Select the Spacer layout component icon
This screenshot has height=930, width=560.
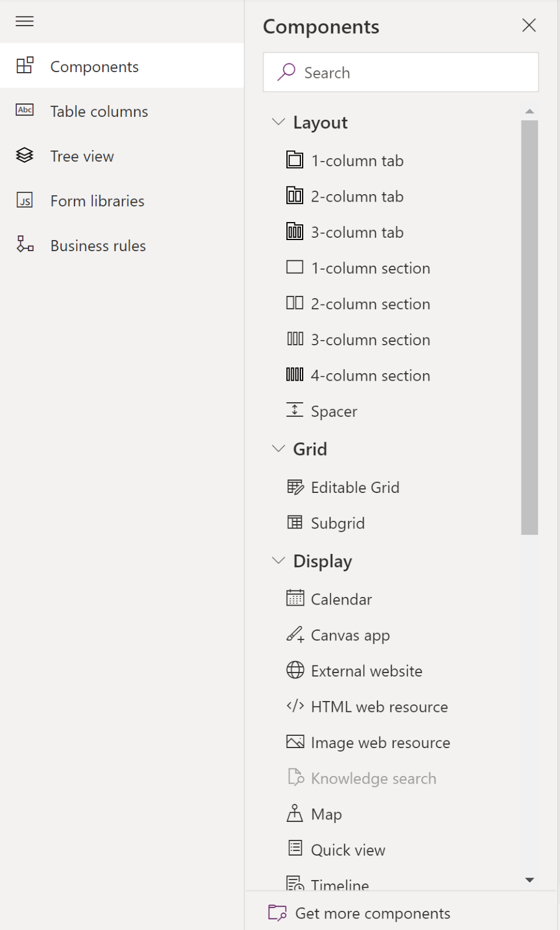(x=295, y=410)
